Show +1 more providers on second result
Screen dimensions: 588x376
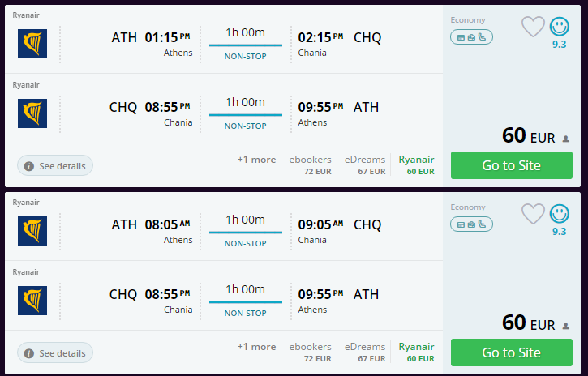pos(256,347)
